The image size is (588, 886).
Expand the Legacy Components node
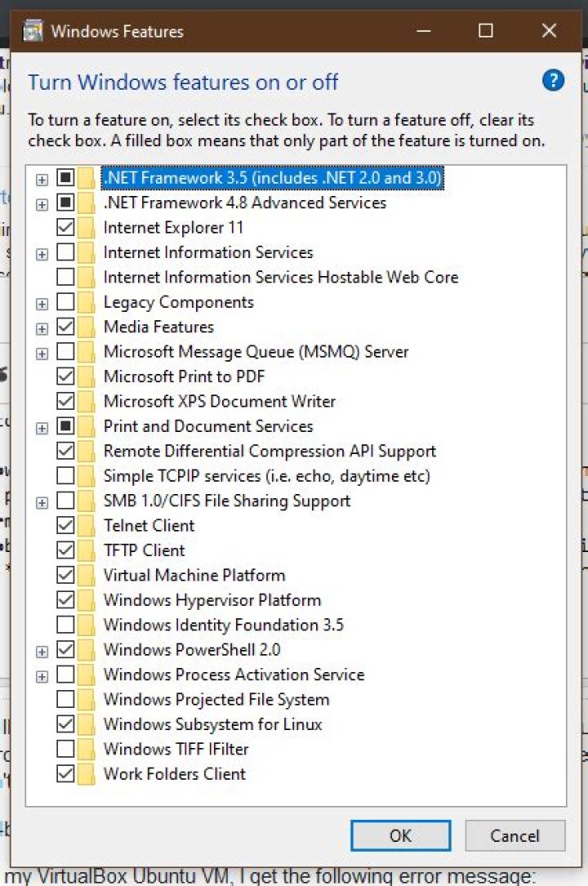point(42,304)
